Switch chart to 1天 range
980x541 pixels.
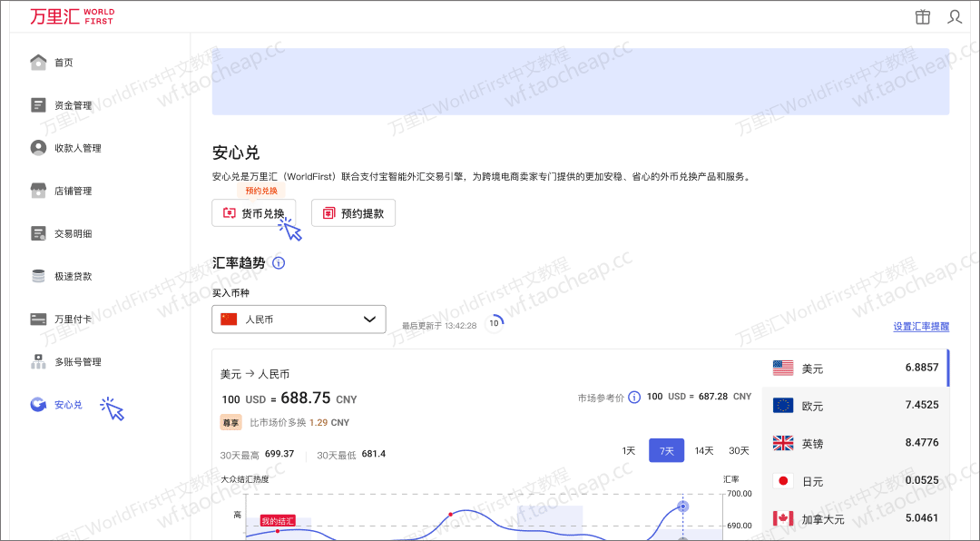click(629, 450)
